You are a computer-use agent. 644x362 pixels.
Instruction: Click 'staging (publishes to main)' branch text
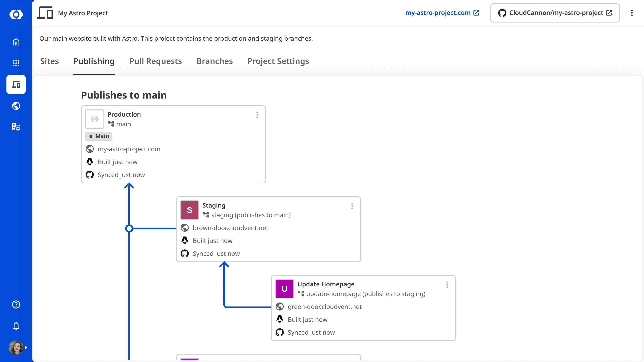[x=251, y=215]
